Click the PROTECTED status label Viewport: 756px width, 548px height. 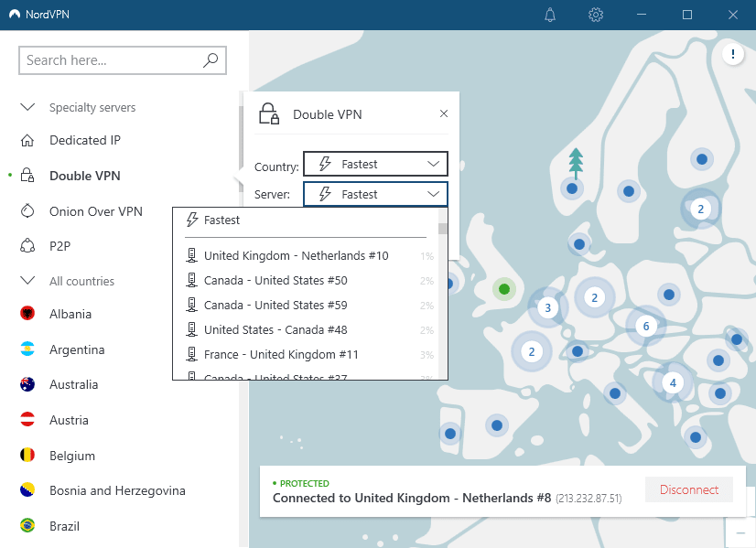coord(305,483)
